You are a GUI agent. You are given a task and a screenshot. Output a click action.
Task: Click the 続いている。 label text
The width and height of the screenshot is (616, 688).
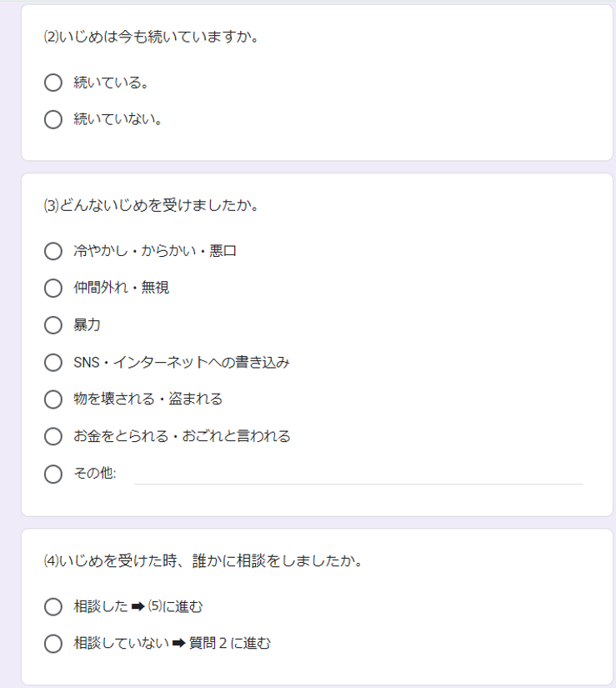coord(111,83)
